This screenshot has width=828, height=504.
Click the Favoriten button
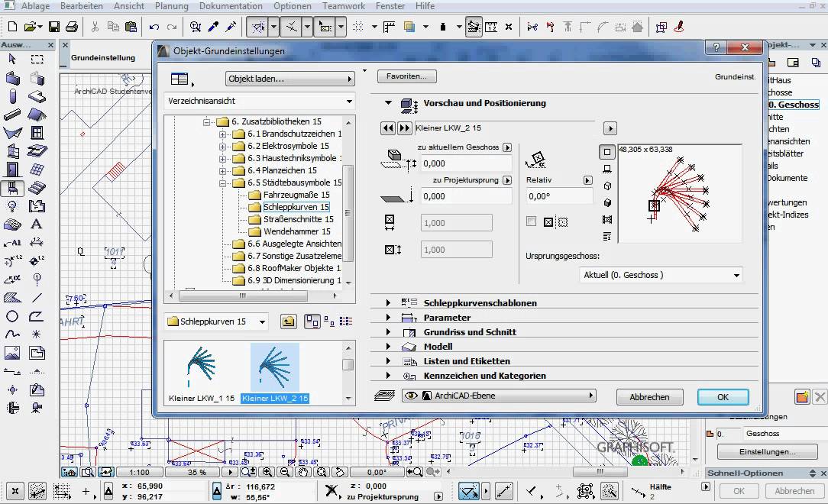406,76
